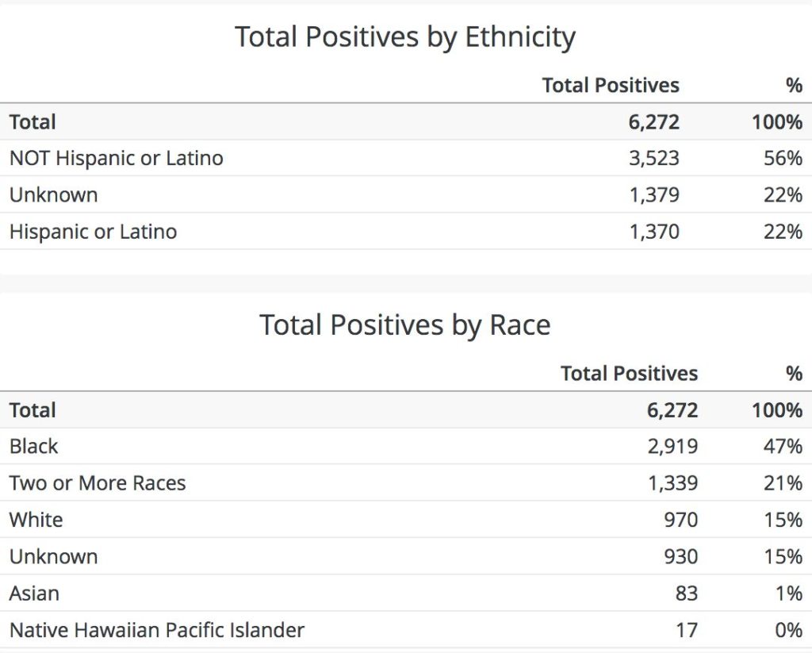This screenshot has height=653, width=812.
Task: Select the 'Two or More Races' row
Action: coord(406,483)
